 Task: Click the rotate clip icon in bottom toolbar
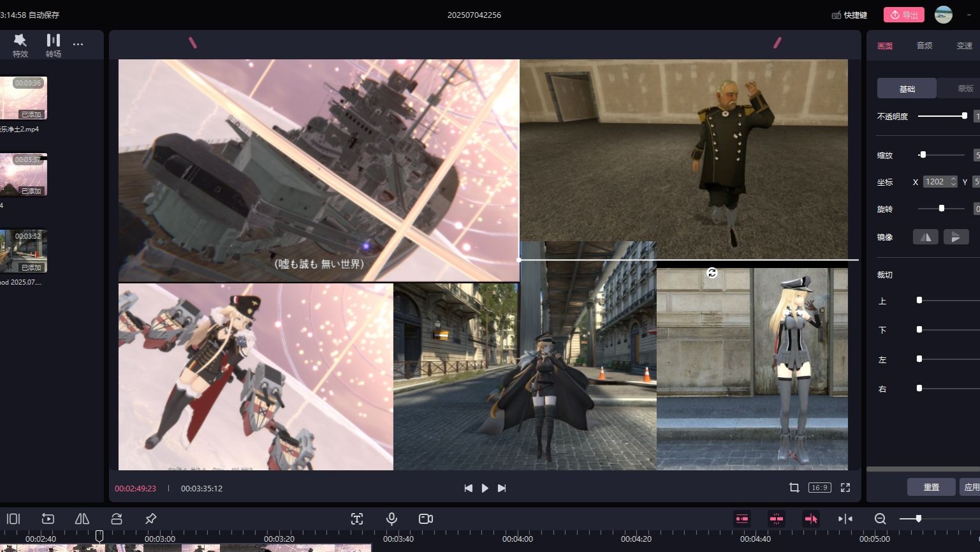pyautogui.click(x=116, y=519)
